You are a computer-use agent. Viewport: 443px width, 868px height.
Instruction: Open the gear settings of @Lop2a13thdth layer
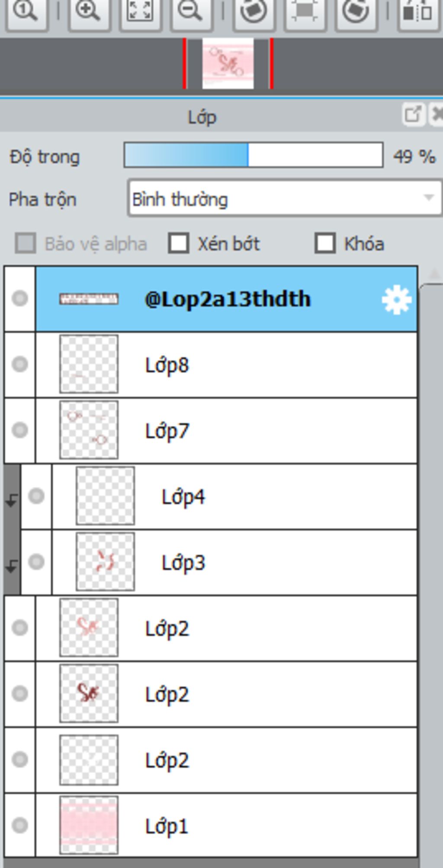pyautogui.click(x=396, y=299)
